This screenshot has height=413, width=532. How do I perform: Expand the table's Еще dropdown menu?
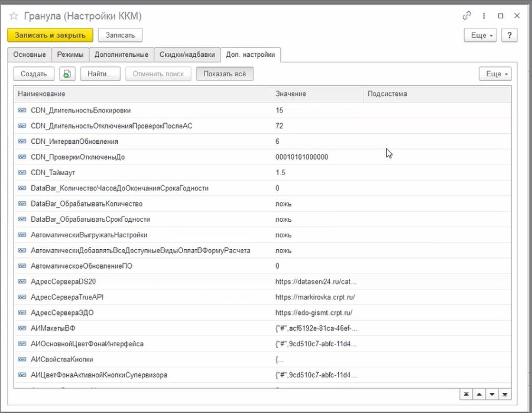(495, 74)
